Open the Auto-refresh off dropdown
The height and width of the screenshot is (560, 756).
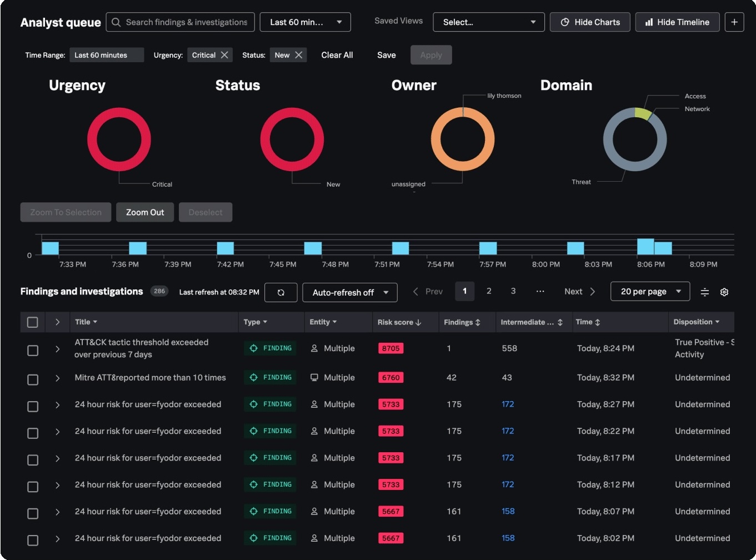point(349,292)
